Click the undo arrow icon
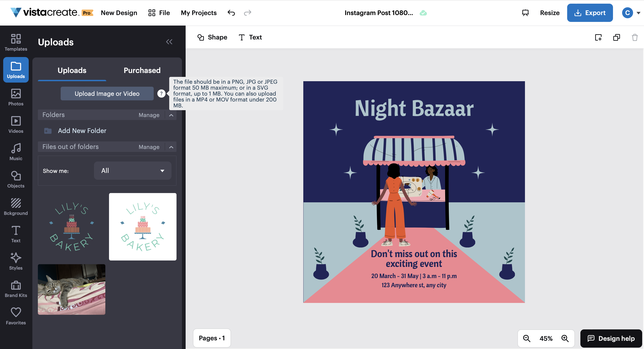 pyautogui.click(x=231, y=13)
